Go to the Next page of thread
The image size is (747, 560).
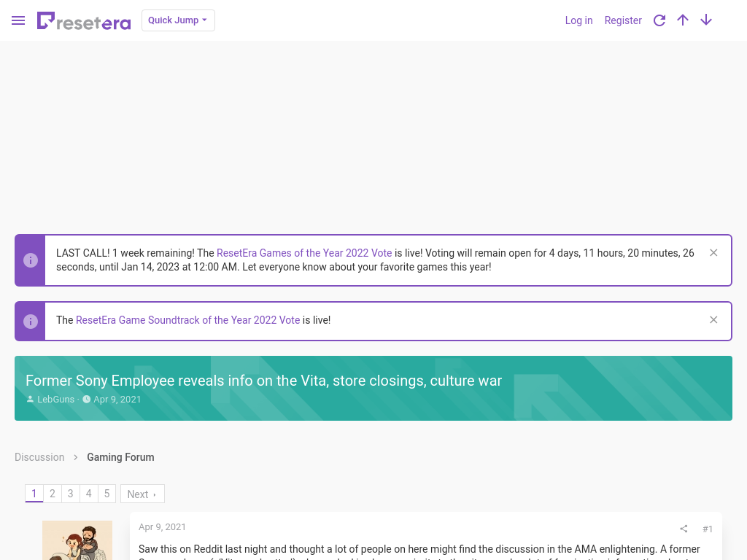(x=142, y=494)
